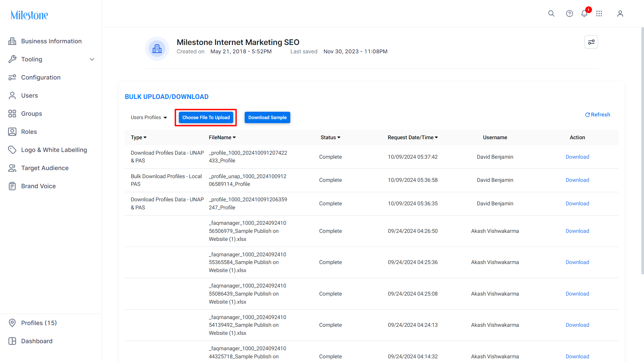Click the Dashboard layout icon
Screen dimensions: 644x362
coord(12,341)
